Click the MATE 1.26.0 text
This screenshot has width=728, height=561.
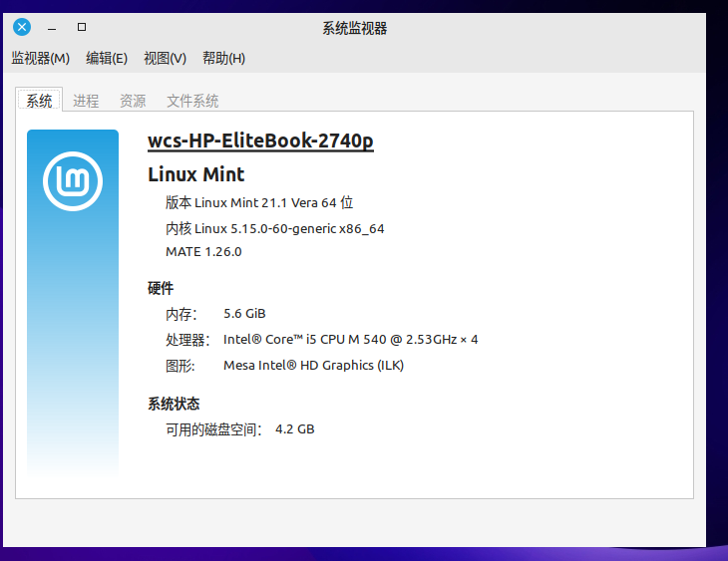[203, 251]
